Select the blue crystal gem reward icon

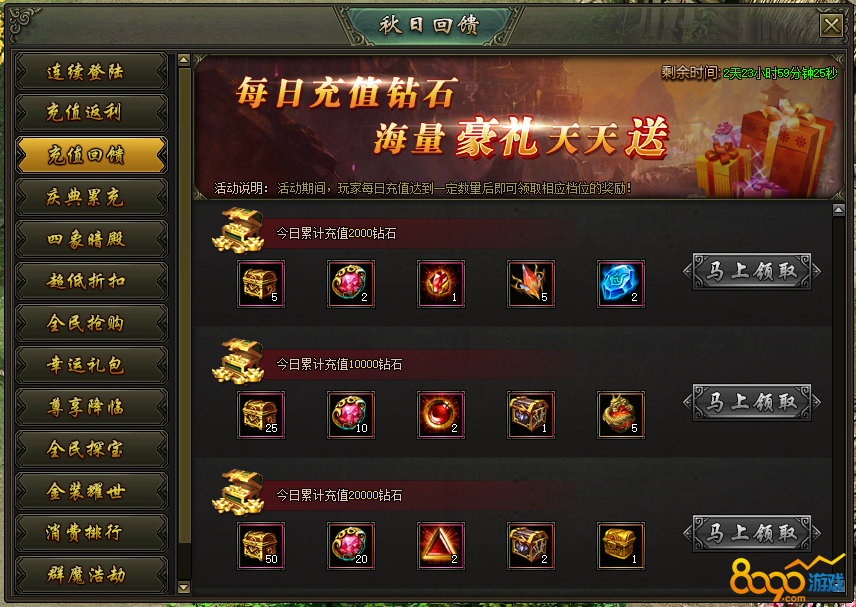[621, 284]
